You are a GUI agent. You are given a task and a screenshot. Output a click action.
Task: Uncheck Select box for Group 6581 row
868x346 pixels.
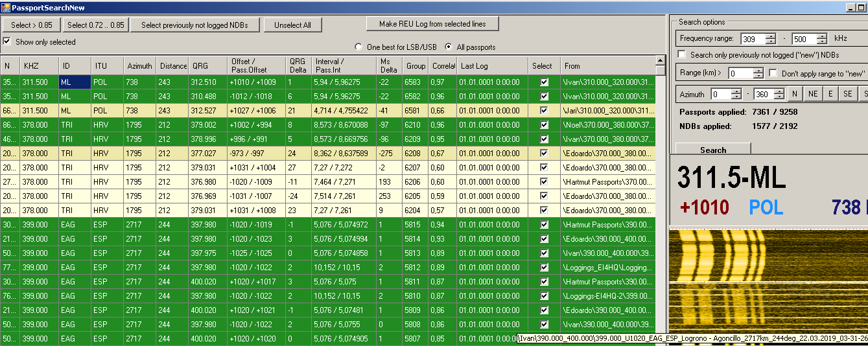pyautogui.click(x=545, y=110)
